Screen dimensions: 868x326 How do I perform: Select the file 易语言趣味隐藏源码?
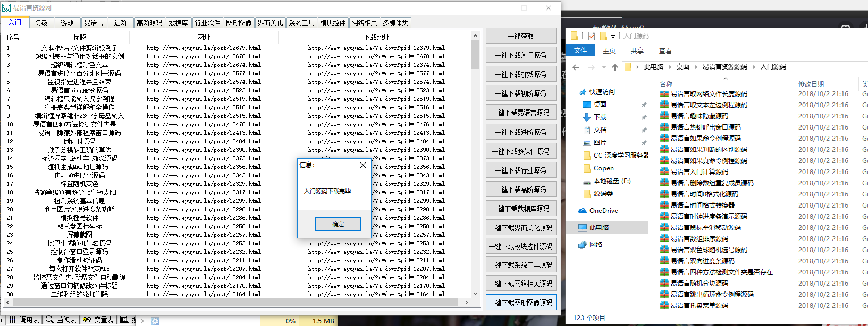pos(699,116)
